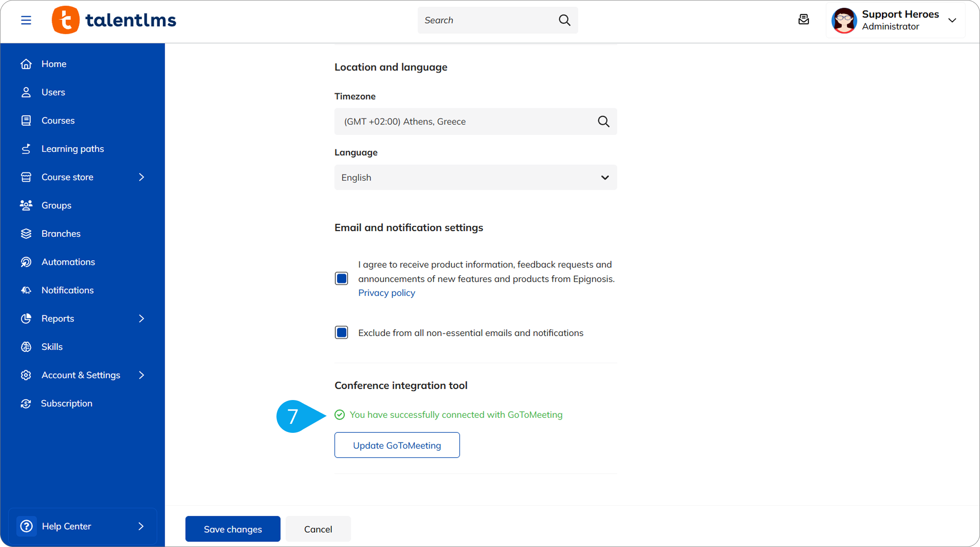Click the TalentLMS logo
The width and height of the screenshot is (980, 547).
114,20
